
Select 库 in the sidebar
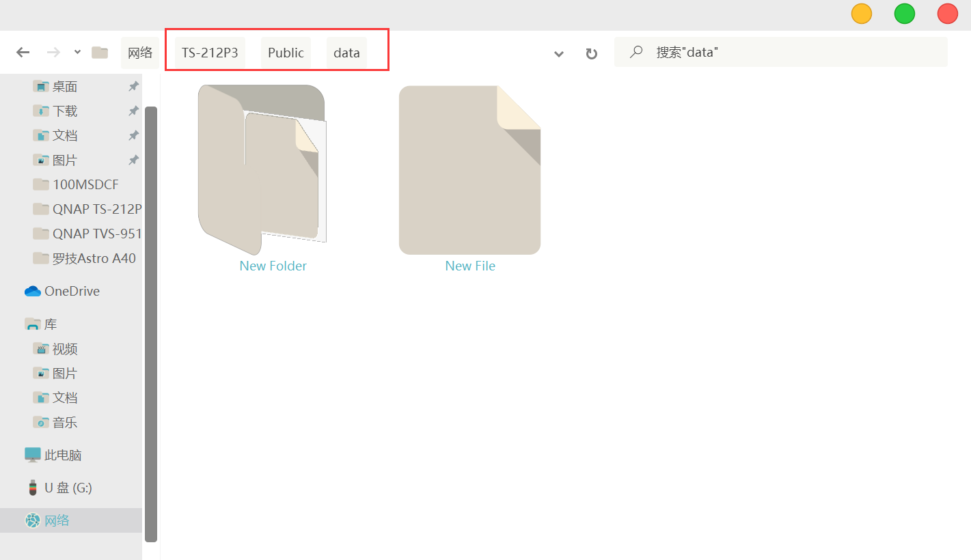[51, 324]
